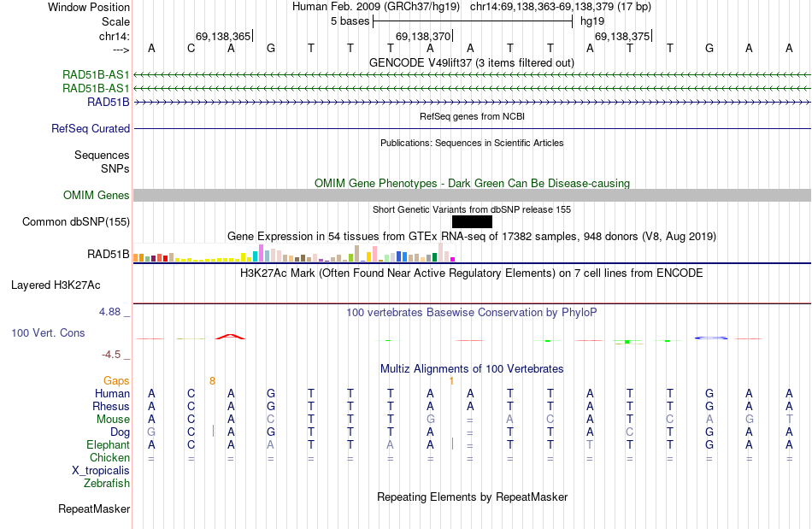Click the Sequences track label
Viewport: 812px width, 529px height.
tap(102, 155)
